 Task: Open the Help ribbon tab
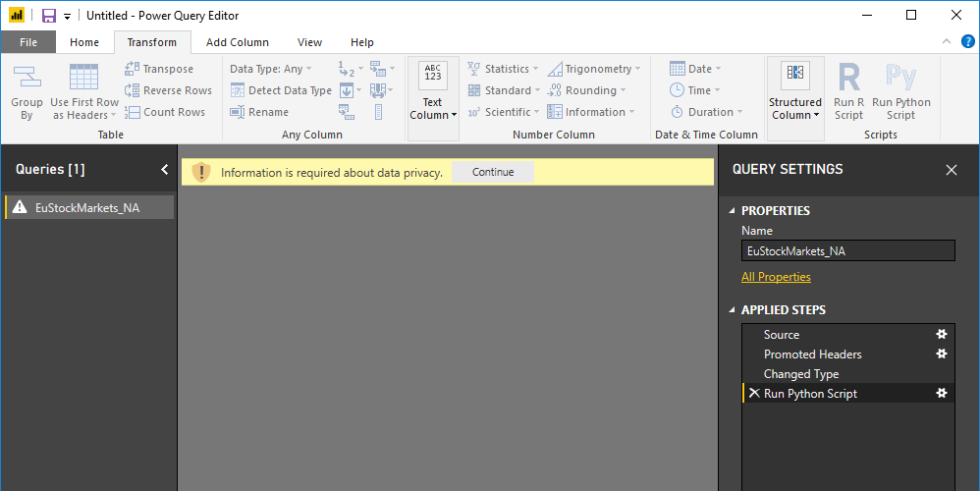coord(362,42)
